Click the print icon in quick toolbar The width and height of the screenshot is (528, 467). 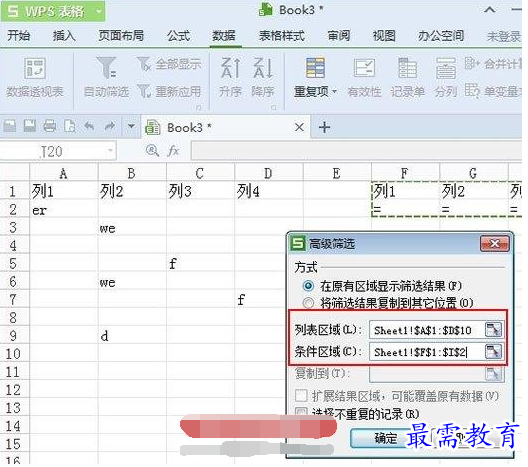pos(50,127)
